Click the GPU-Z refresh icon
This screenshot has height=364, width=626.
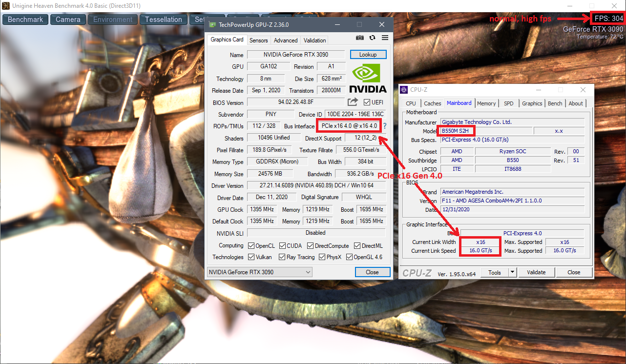pyautogui.click(x=372, y=38)
